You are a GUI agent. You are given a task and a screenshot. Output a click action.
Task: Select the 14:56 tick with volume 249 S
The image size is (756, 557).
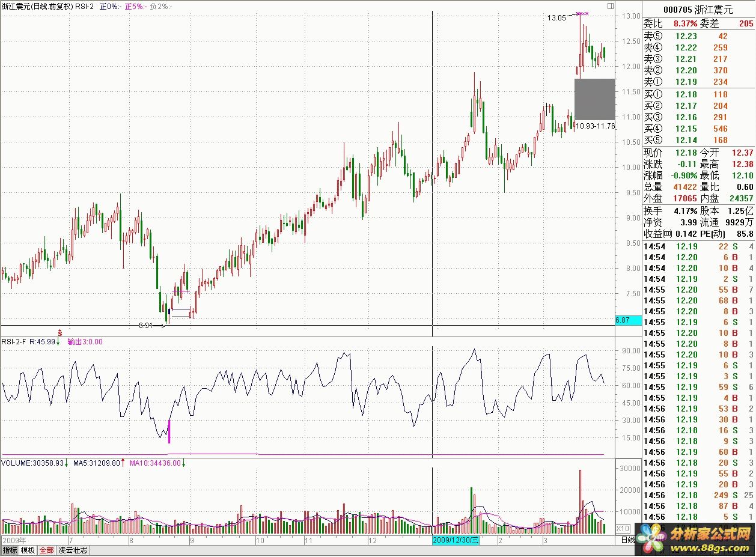[698, 495]
